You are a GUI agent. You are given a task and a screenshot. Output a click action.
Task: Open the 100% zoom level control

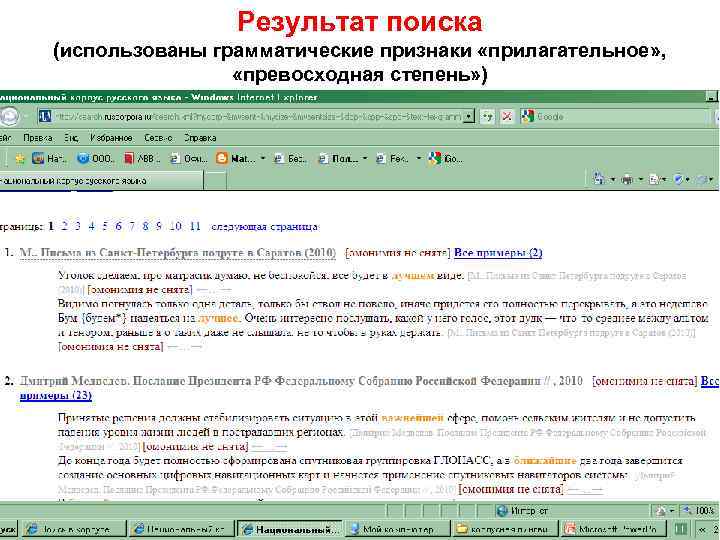pyautogui.click(x=698, y=511)
